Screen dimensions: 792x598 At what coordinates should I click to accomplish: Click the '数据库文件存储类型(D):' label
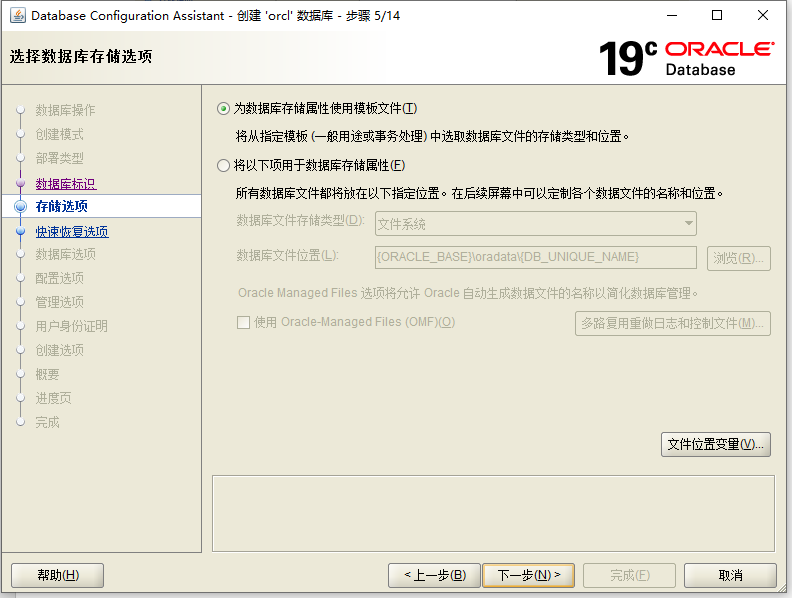(x=301, y=221)
